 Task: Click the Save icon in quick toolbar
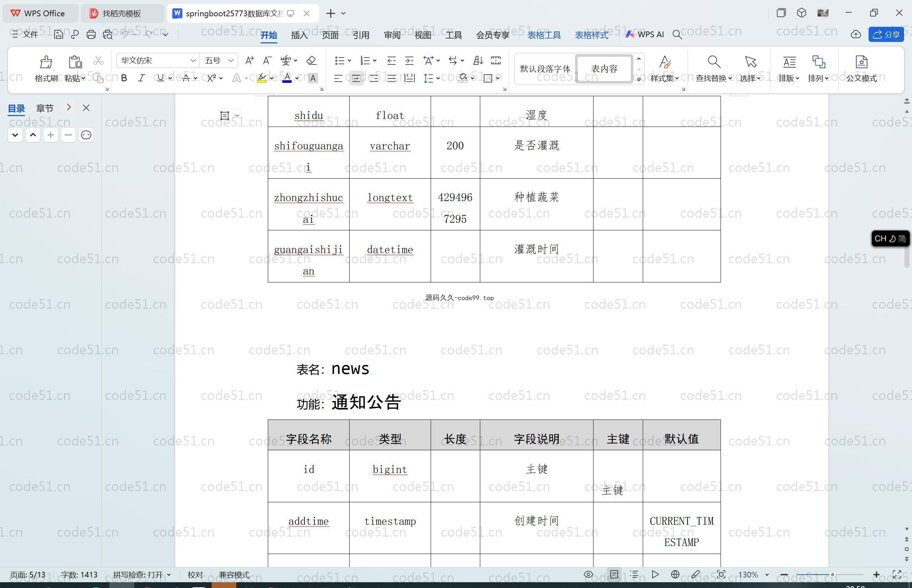click(x=58, y=35)
